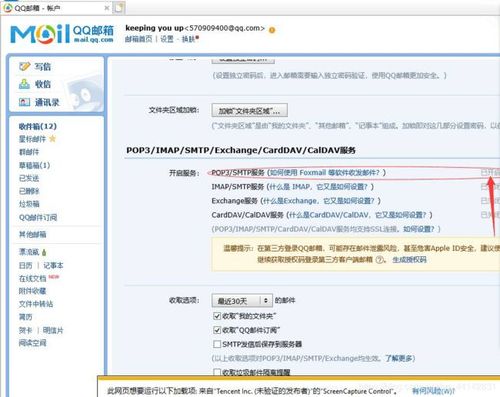This screenshot has width=500, height=397.
Task: Click the keeping you up account name
Action: (x=154, y=28)
